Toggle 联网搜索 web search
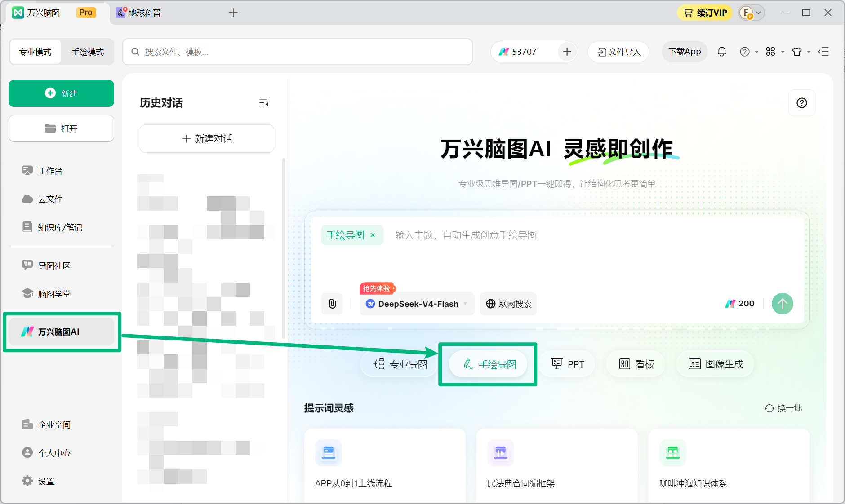Viewport: 845px width, 504px height. click(508, 304)
